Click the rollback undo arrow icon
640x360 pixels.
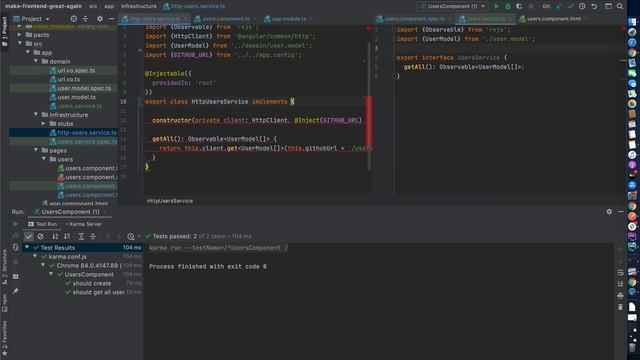tap(594, 7)
